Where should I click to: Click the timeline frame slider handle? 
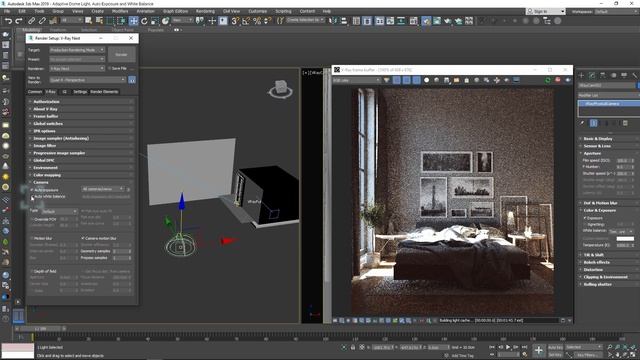point(41,329)
